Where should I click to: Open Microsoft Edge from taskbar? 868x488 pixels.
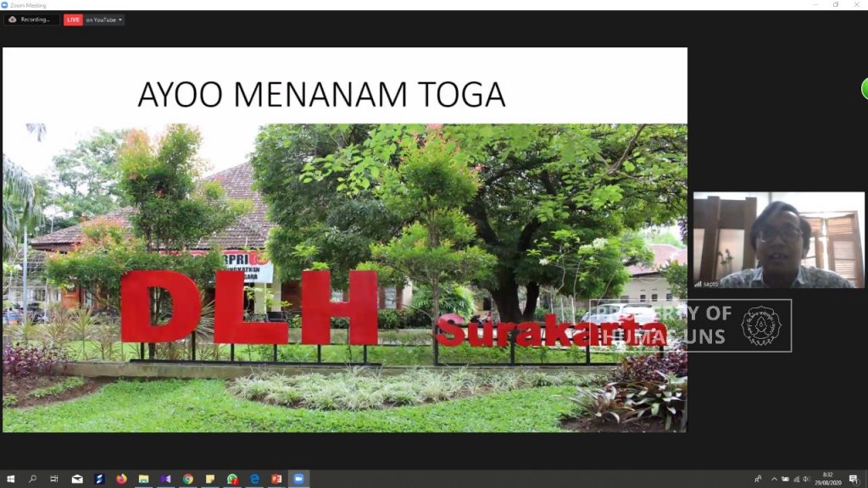254,479
